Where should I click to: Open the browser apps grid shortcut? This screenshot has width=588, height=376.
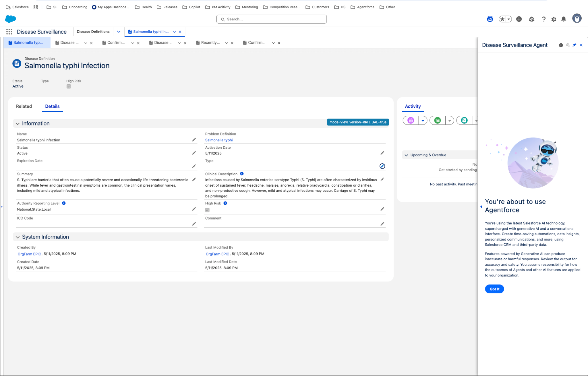pos(36,7)
